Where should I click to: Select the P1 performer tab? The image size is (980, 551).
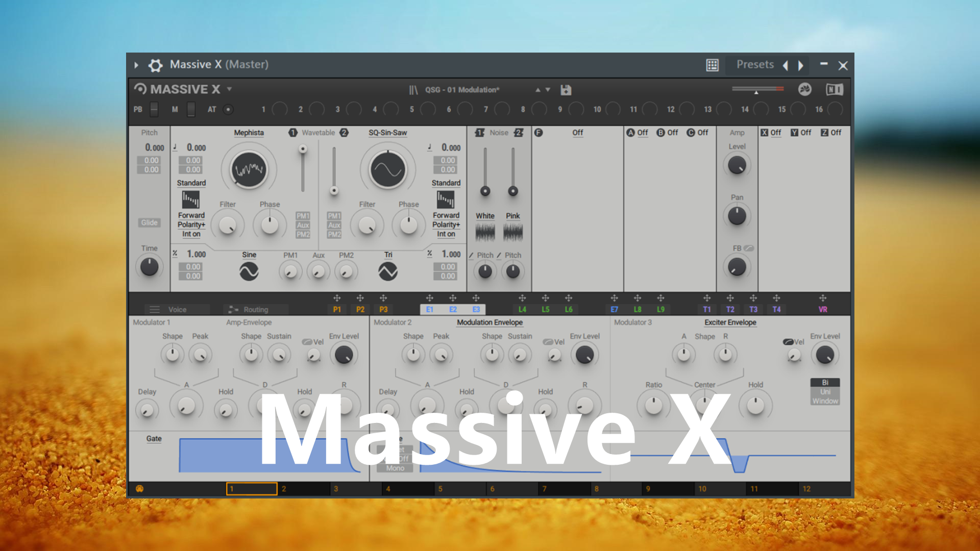[x=337, y=310]
